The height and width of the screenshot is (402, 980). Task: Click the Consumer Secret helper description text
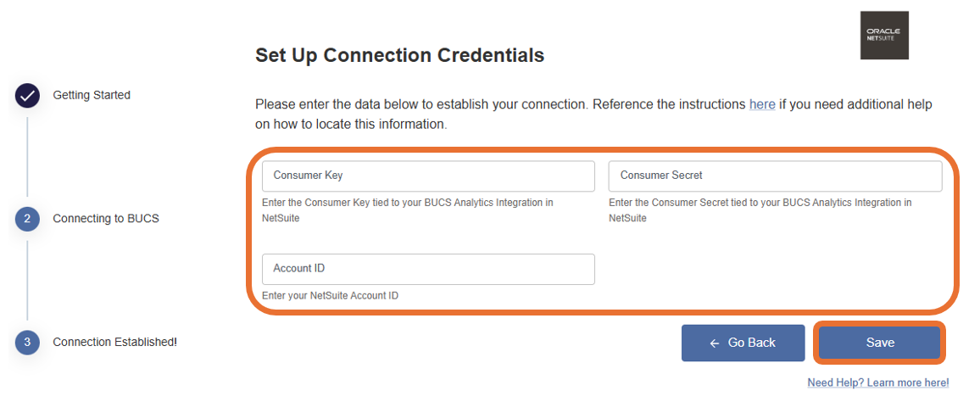click(760, 209)
